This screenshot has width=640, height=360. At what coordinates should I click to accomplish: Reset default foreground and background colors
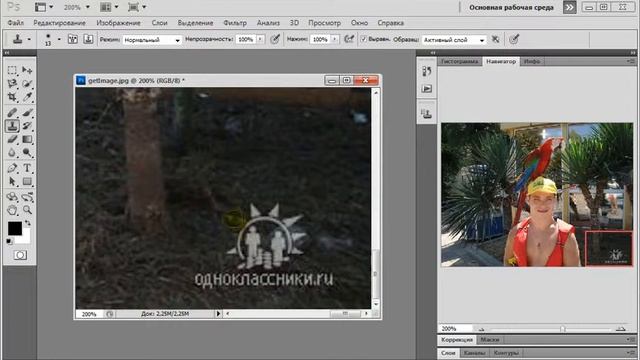(9, 241)
